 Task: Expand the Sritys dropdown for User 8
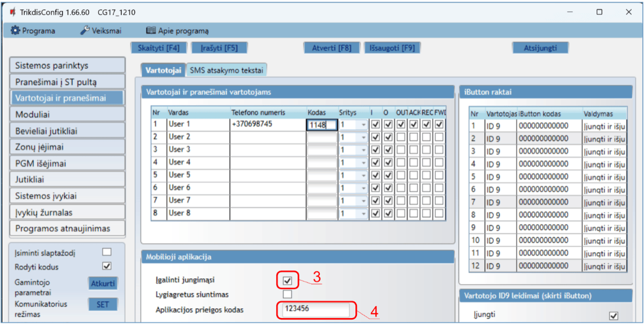tap(363, 213)
